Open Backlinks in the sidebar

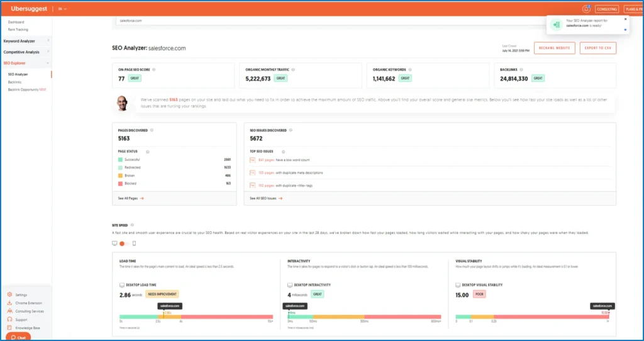point(15,82)
